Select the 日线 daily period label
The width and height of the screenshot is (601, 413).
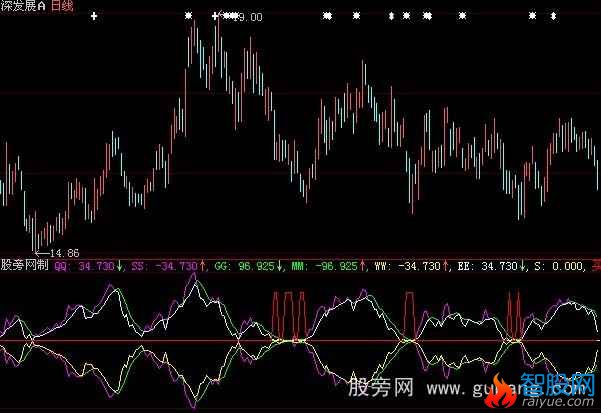pyautogui.click(x=62, y=6)
